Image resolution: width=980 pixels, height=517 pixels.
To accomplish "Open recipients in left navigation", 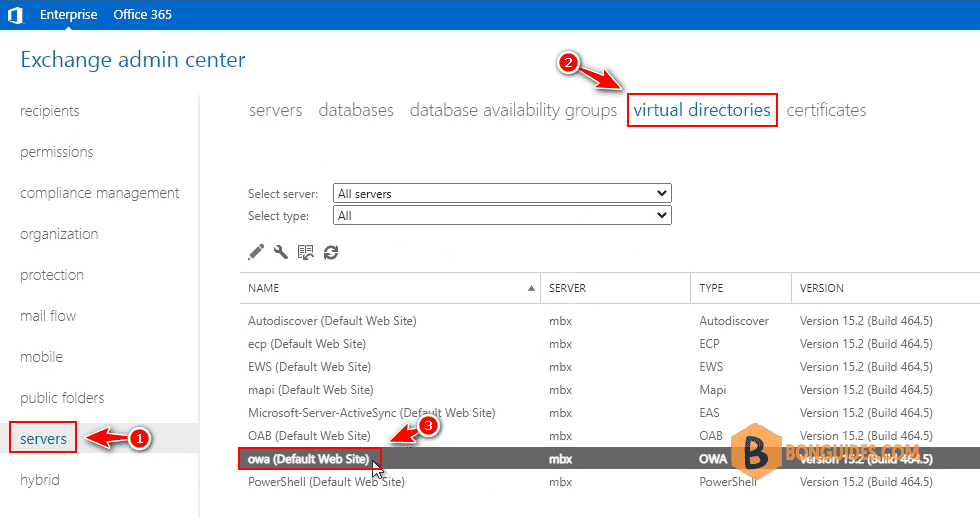I will click(50, 111).
